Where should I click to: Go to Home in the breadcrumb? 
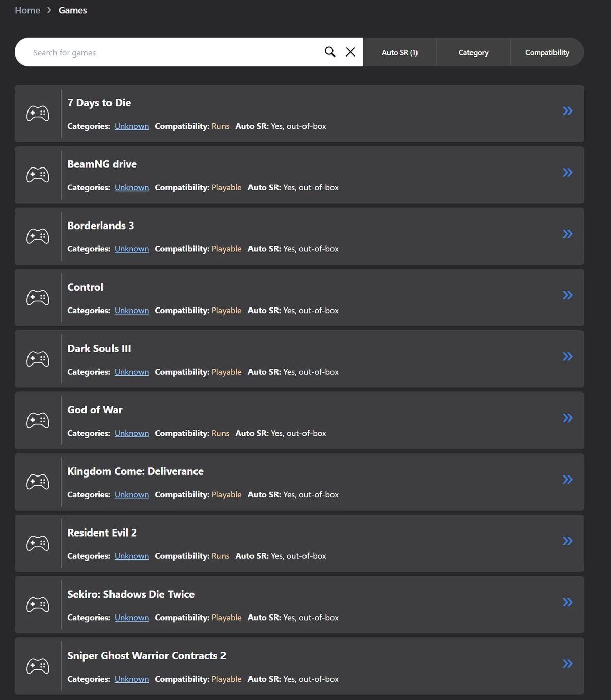(27, 10)
